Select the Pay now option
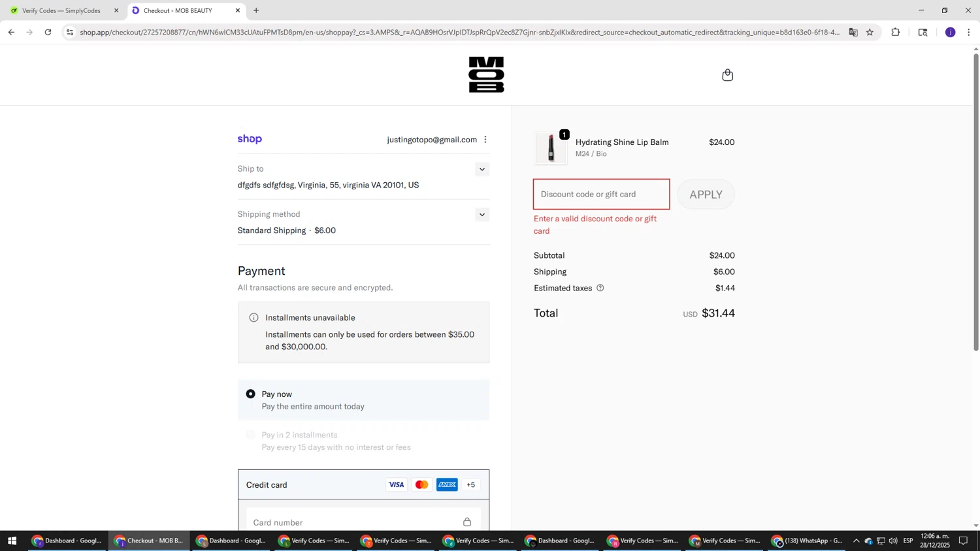 (x=250, y=394)
